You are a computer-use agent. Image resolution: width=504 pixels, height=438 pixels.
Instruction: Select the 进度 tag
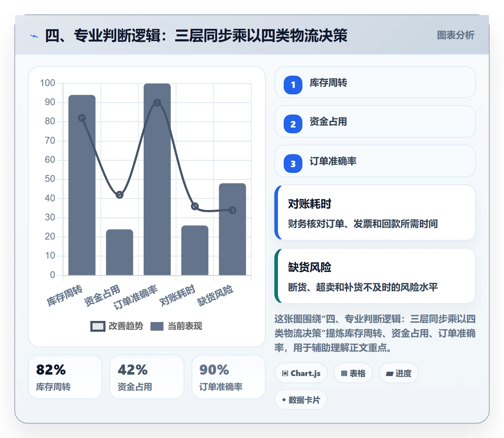click(x=399, y=373)
